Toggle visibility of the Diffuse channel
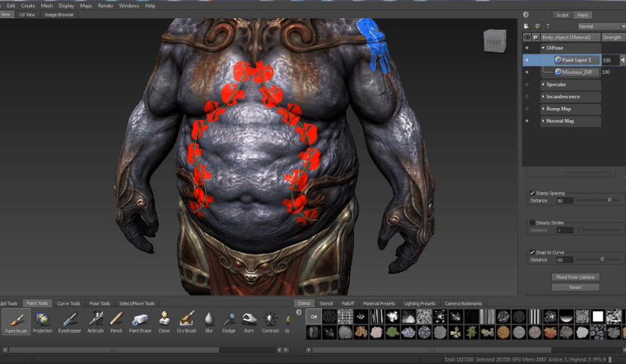 click(x=526, y=48)
